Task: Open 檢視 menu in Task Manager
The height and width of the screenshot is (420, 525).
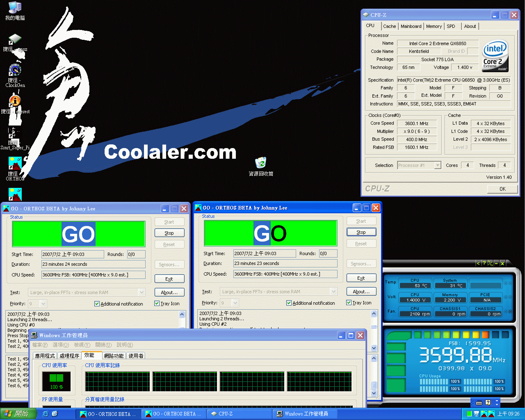Action: click(82, 345)
